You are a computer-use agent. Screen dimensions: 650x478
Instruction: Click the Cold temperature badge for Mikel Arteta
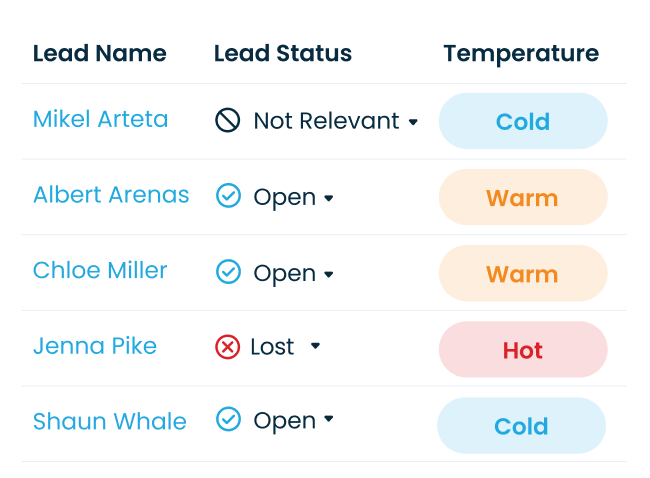523,122
